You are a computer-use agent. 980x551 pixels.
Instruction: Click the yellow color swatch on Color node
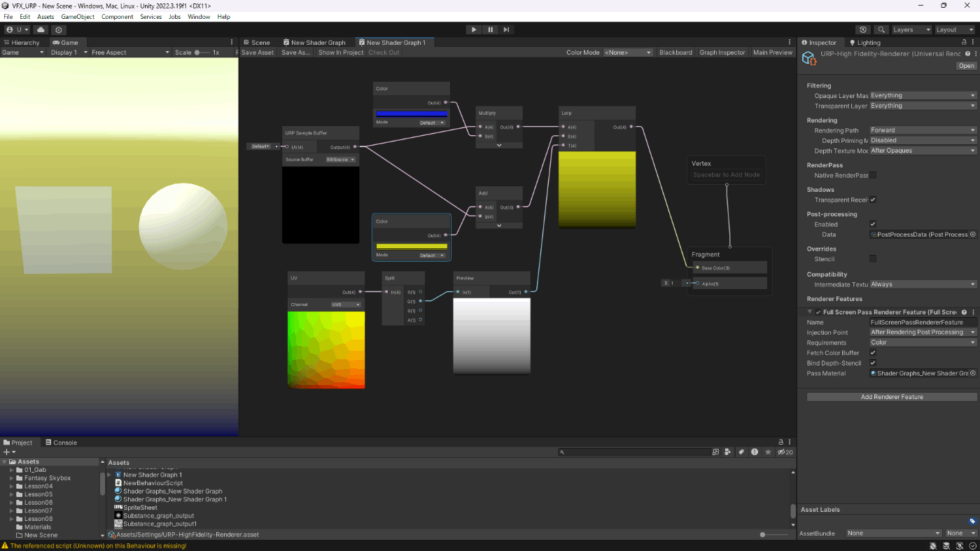point(412,246)
